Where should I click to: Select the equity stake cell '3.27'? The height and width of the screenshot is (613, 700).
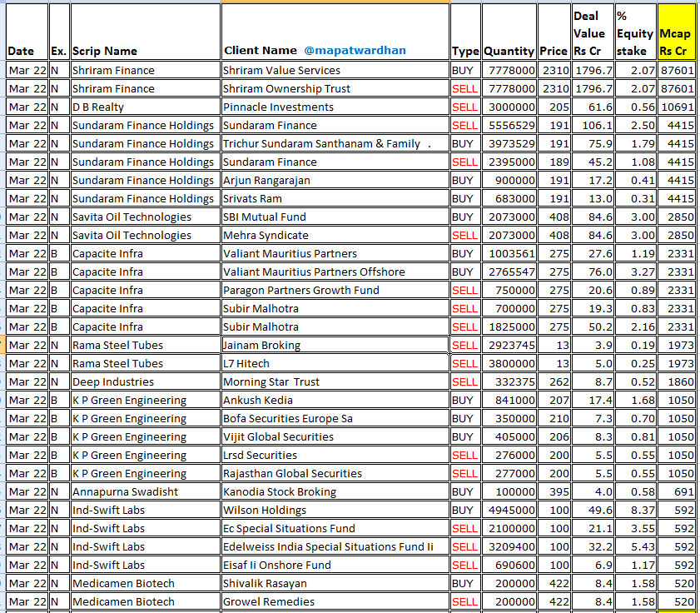[x=636, y=272]
